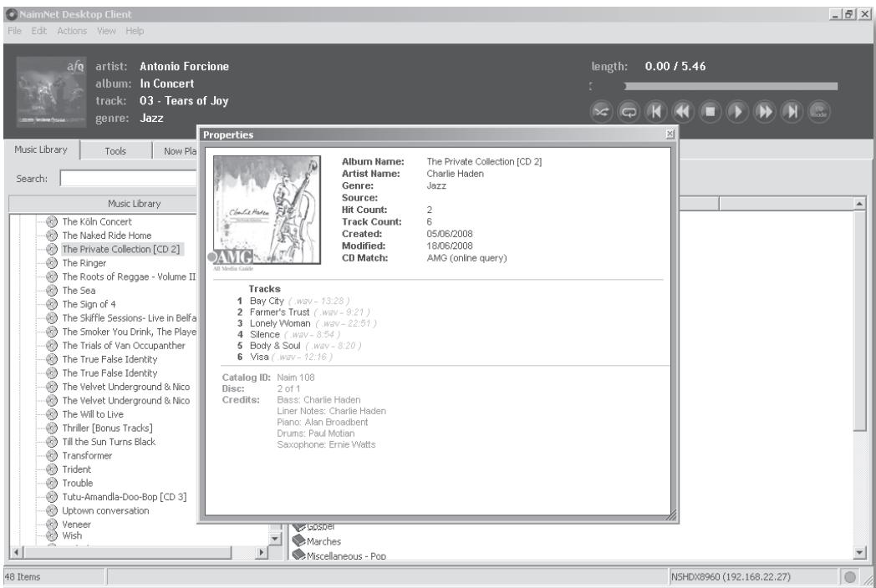876x588 pixels.
Task: Select The Köln Concert album
Action: 99,221
